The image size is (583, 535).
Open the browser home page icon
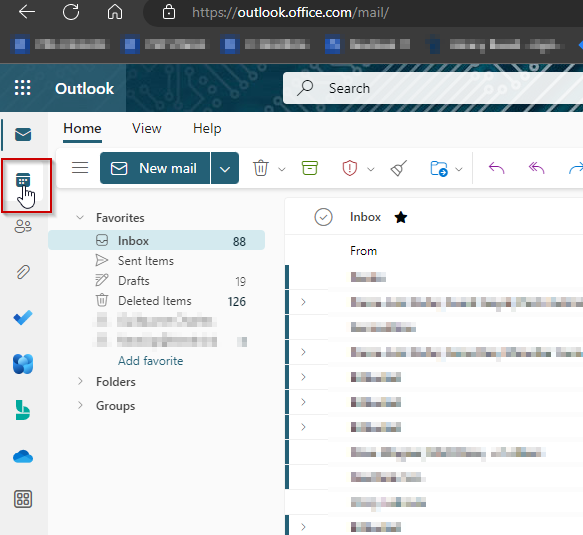(115, 12)
